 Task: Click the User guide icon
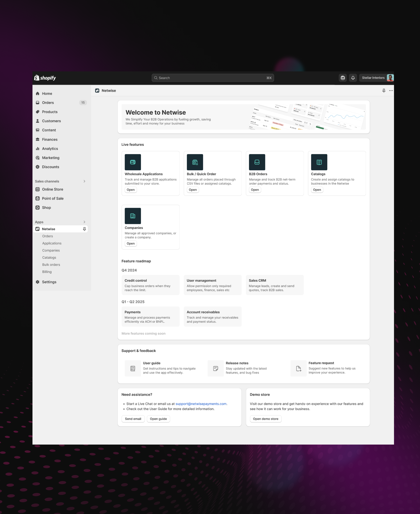point(133,368)
